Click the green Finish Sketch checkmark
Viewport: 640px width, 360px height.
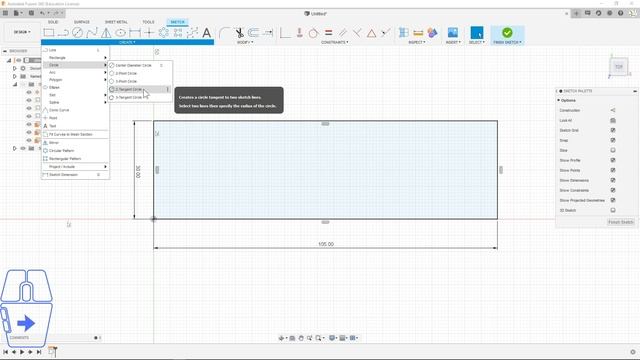tap(507, 32)
